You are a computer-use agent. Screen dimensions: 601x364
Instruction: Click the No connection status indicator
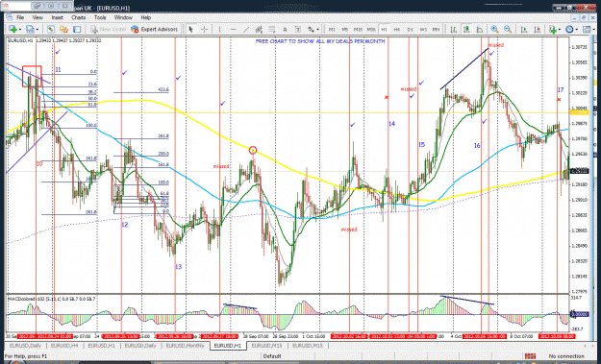tap(566, 356)
